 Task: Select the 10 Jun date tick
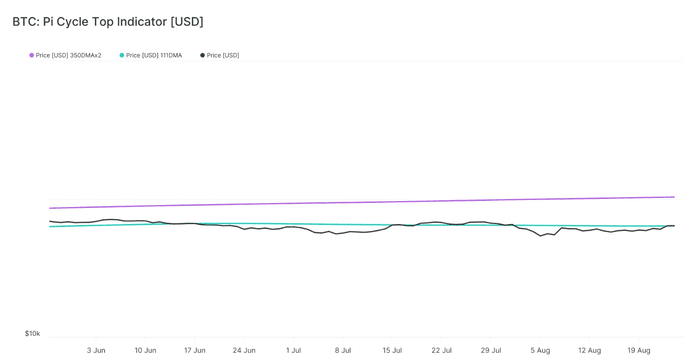tap(145, 351)
